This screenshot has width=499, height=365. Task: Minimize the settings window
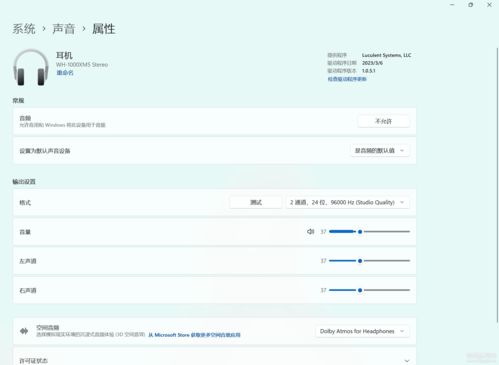pos(452,5)
